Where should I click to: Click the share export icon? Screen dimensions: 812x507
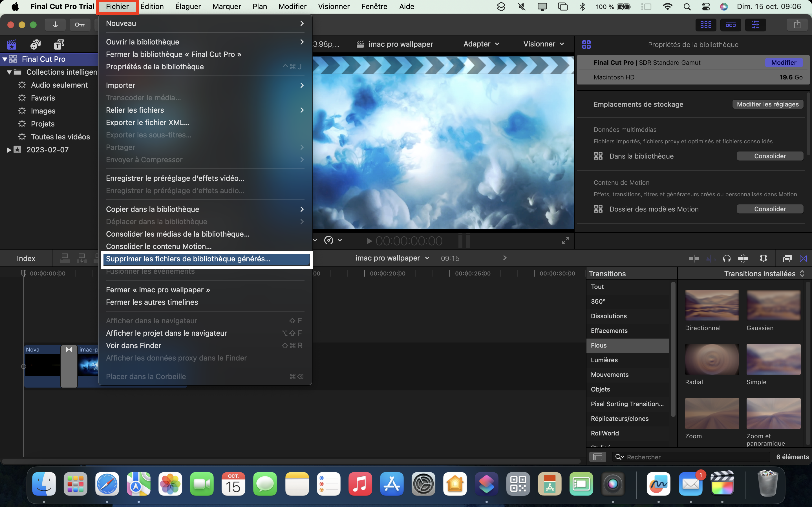pyautogui.click(x=797, y=25)
